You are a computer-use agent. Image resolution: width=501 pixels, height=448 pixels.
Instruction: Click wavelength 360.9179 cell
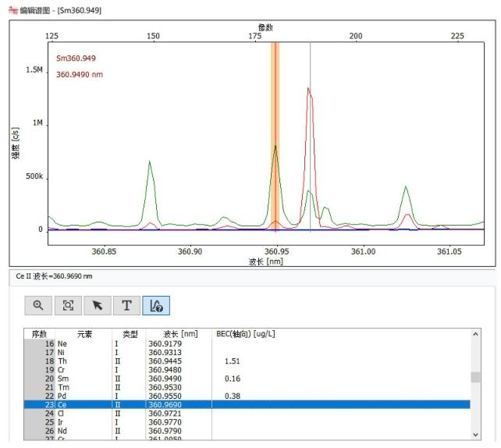165,343
